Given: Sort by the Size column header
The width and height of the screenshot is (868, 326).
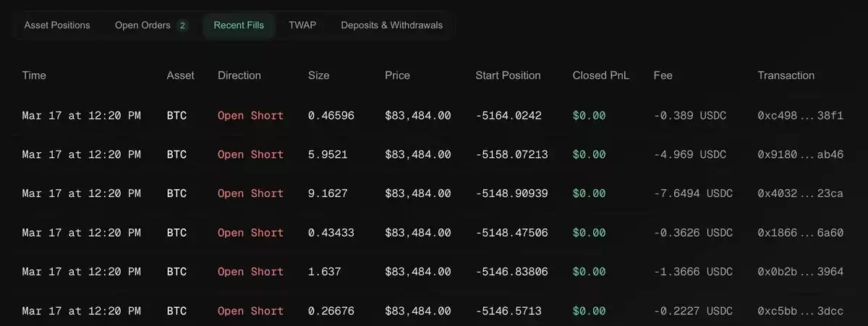Looking at the screenshot, I should click(318, 75).
